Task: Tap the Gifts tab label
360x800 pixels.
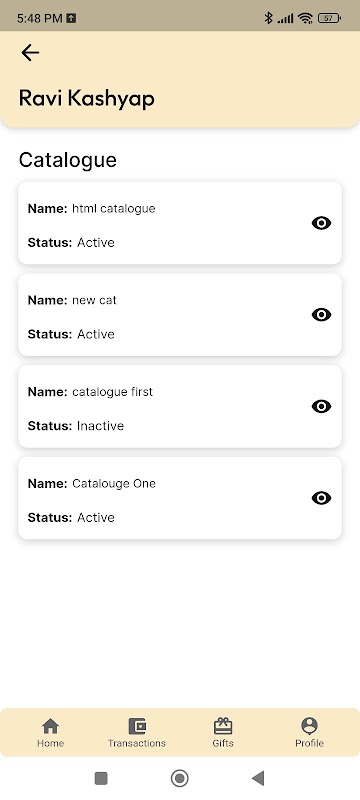Action: 223,743
